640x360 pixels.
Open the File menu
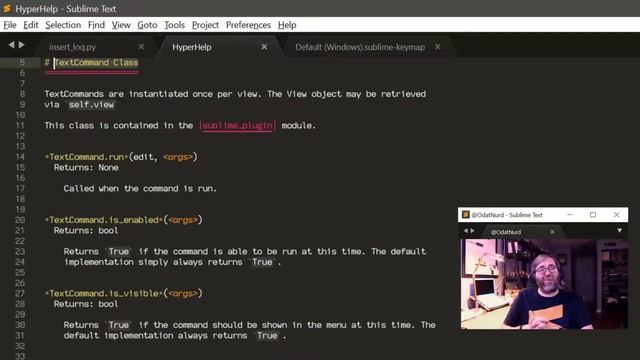click(10, 25)
